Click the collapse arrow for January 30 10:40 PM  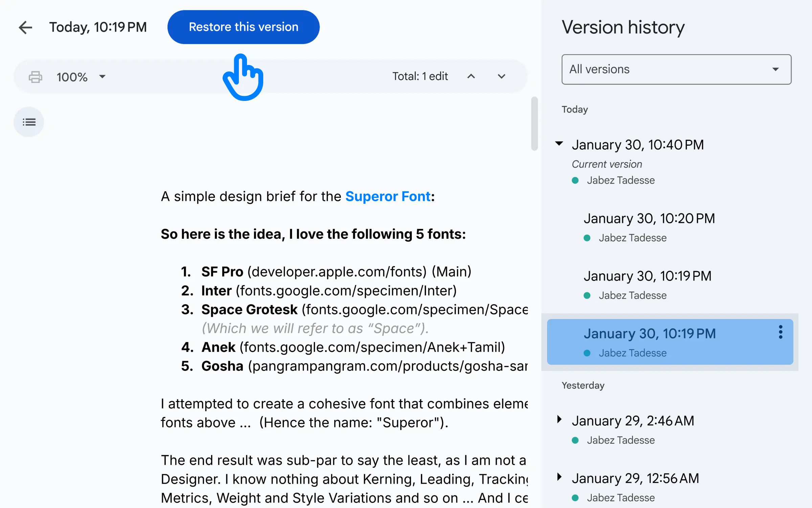[560, 145]
